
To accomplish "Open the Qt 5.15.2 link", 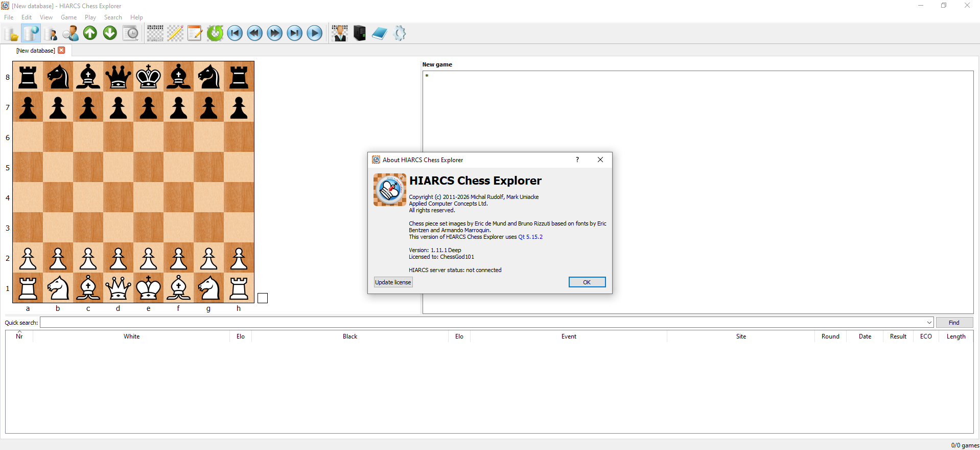I will pos(530,237).
